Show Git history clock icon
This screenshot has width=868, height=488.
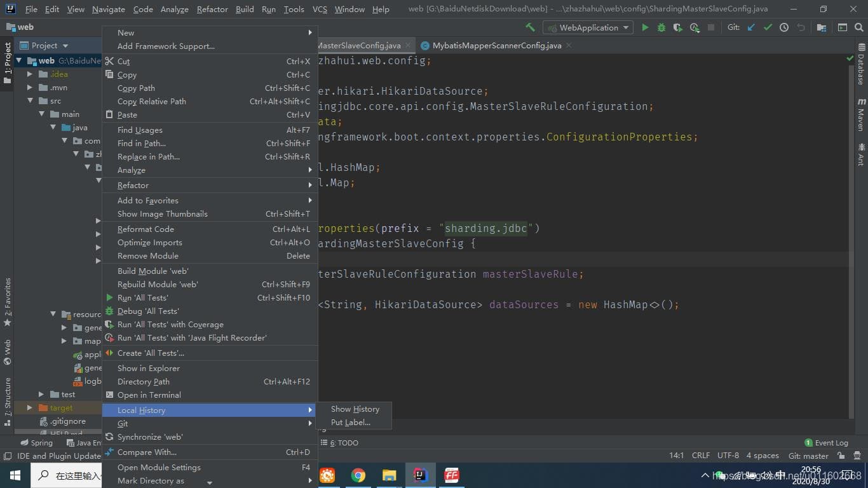click(784, 27)
